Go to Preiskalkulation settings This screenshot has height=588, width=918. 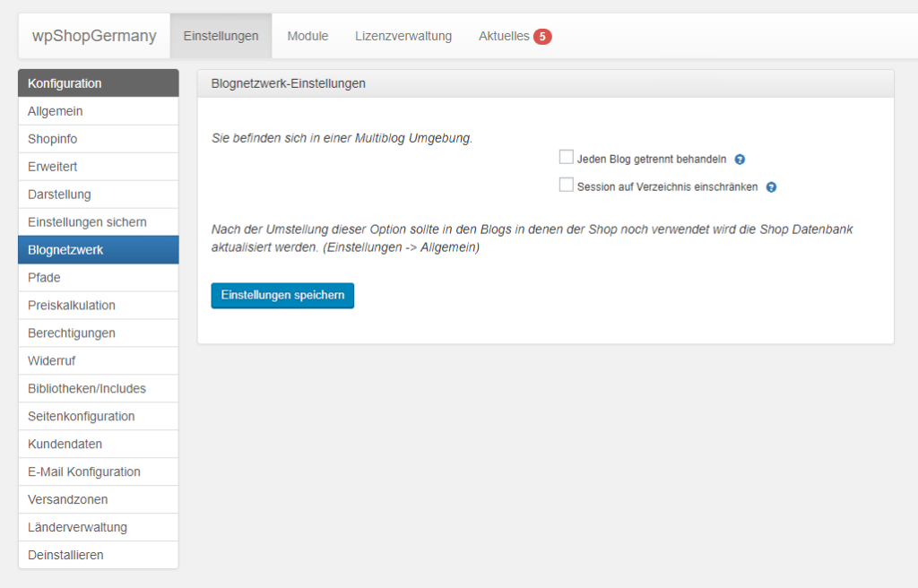[99, 305]
